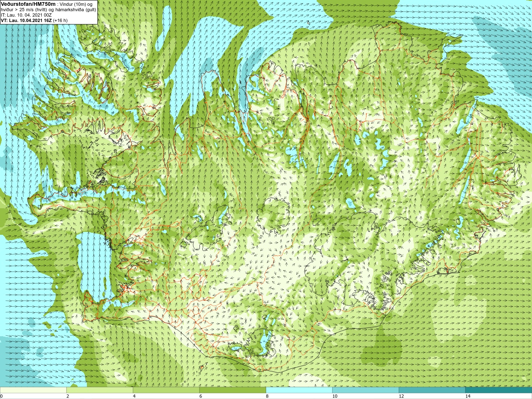Click the legend scale label "14"
Screen dimensions: 532x399
[x=468, y=396]
